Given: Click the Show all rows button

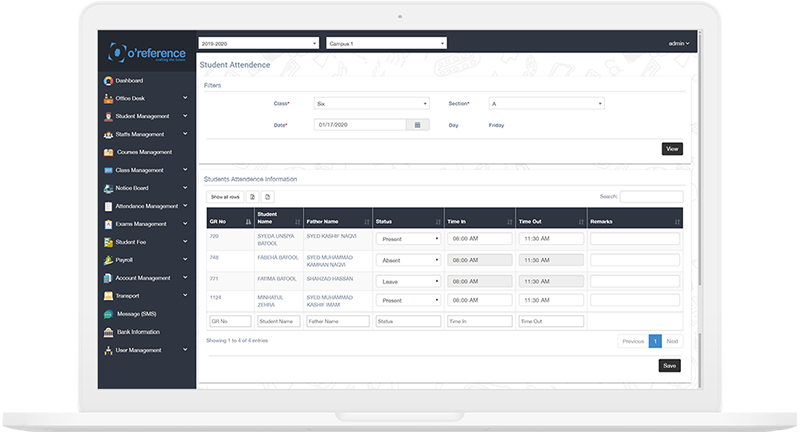Looking at the screenshot, I should pyautogui.click(x=224, y=197).
